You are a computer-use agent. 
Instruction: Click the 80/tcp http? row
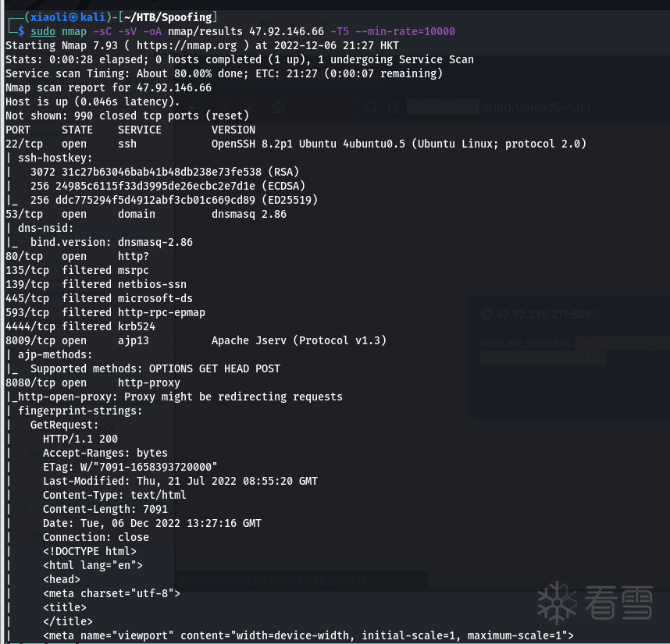click(x=77, y=256)
